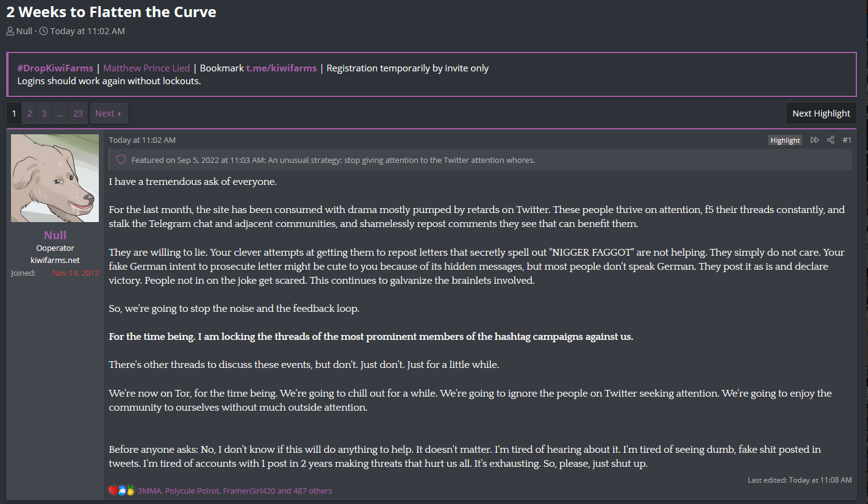The width and height of the screenshot is (868, 504).
Task: Click the thumbs-up reaction icon under the post
Action: pos(122,490)
